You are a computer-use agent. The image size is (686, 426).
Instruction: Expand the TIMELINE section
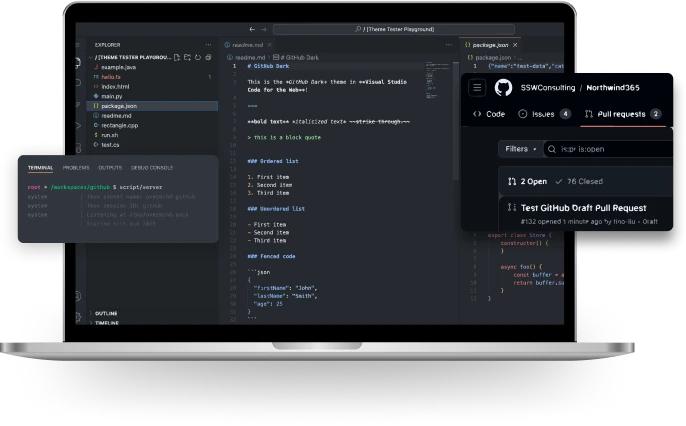(106, 323)
